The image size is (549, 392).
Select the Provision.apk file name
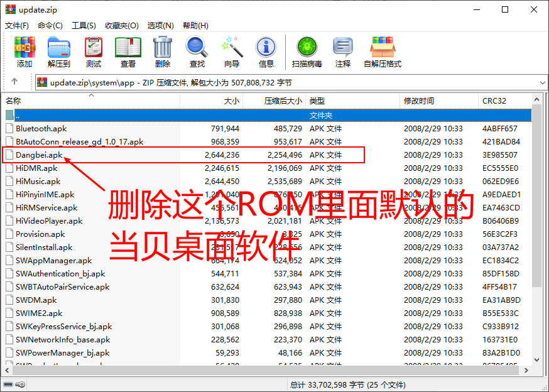pyautogui.click(x=40, y=234)
